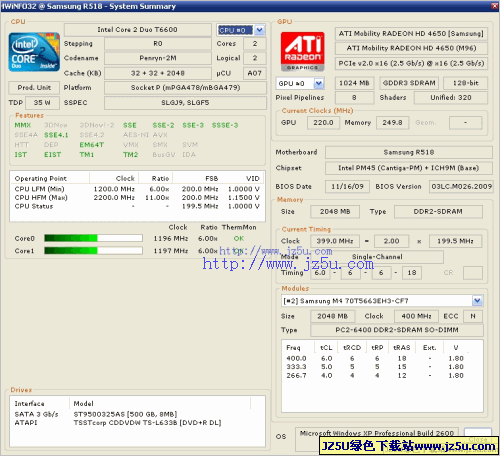Select the Socket P platform field
Viewport: 500px width, 456px height.
click(185, 88)
